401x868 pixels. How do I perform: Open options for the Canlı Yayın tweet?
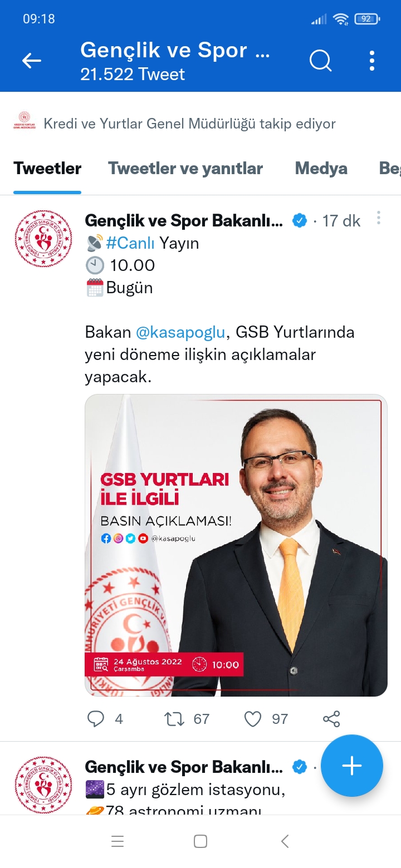pos(379,218)
